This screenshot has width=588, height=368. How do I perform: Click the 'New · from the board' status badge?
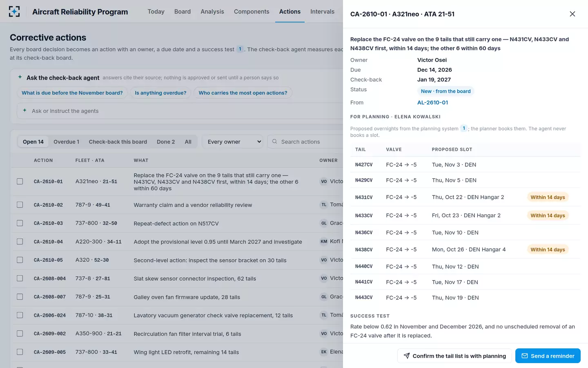[x=445, y=91]
